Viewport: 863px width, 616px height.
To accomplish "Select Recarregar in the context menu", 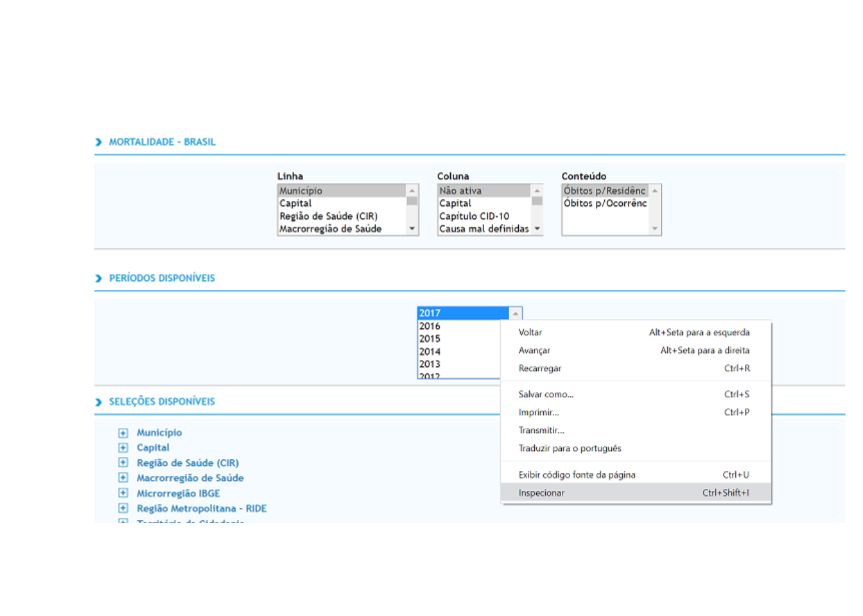I will [539, 368].
